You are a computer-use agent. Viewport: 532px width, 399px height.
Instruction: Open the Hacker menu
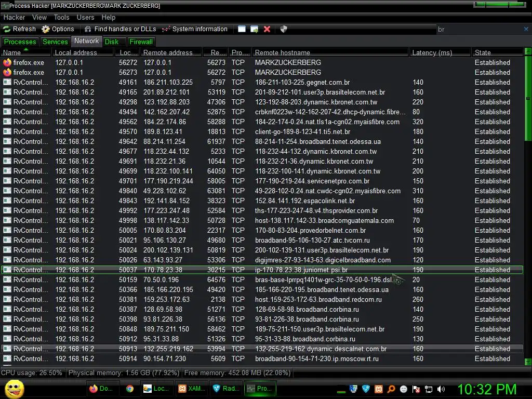coord(14,17)
